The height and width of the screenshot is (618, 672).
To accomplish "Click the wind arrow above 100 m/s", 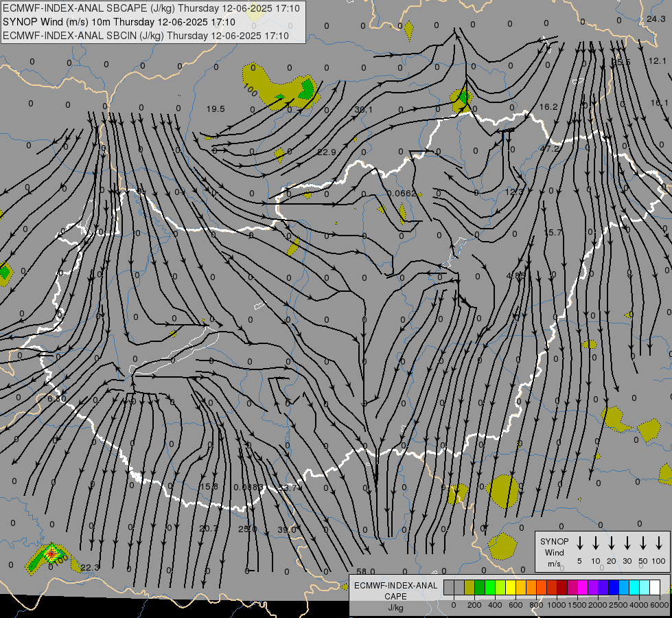I will click(x=659, y=543).
